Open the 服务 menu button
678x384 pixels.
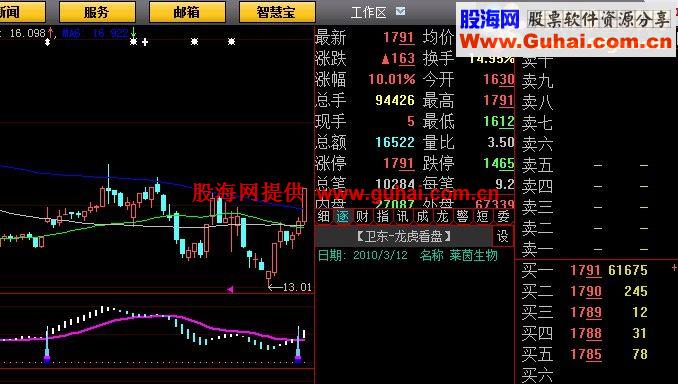pyautogui.click(x=97, y=12)
